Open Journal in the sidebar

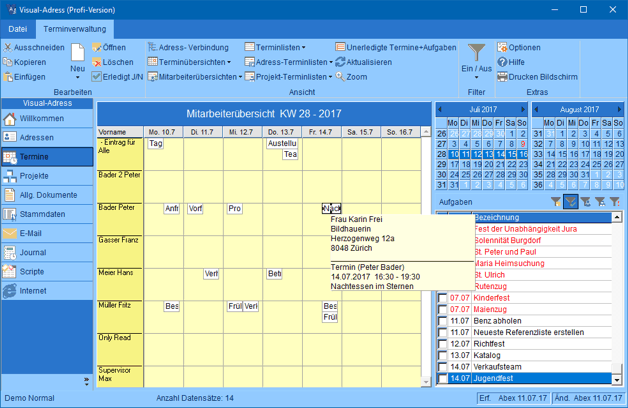click(x=47, y=252)
